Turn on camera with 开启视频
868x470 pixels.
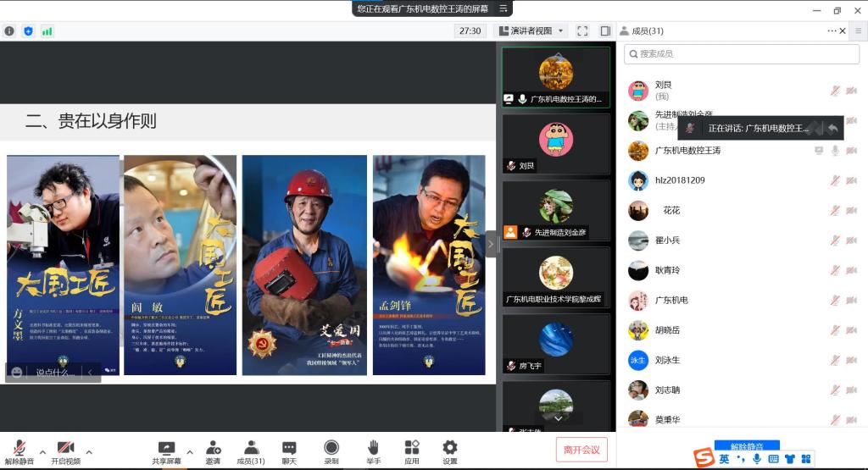pos(65,451)
